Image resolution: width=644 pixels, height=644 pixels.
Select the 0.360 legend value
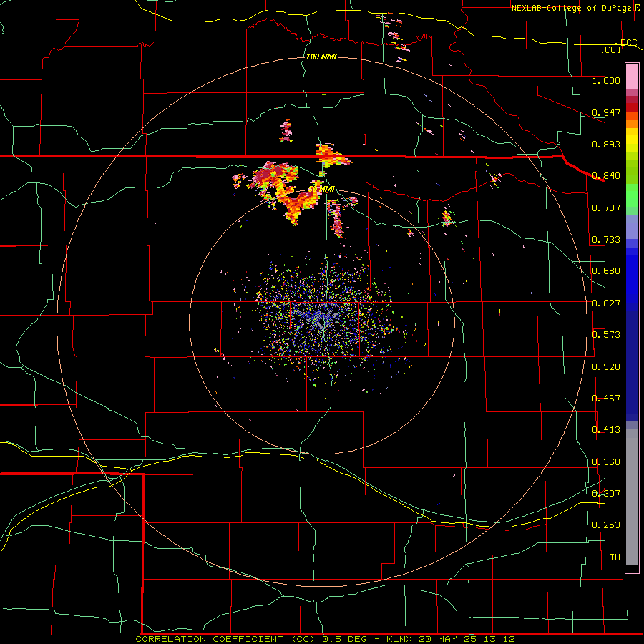(x=606, y=462)
